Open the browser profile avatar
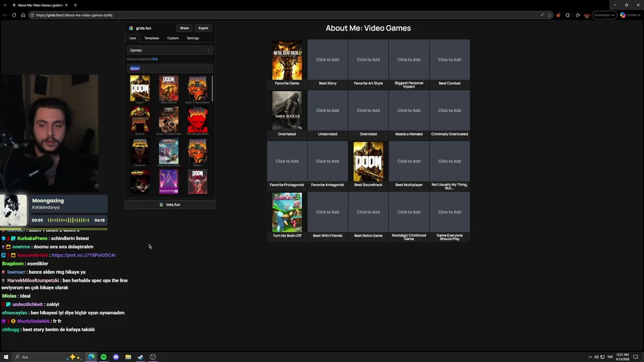This screenshot has height=362, width=644. pos(587,15)
